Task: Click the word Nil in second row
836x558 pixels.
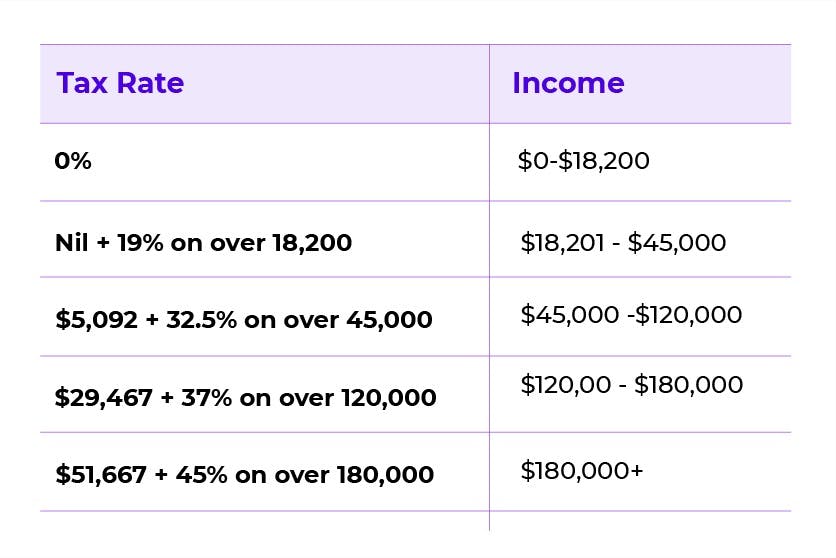Action: (71, 243)
